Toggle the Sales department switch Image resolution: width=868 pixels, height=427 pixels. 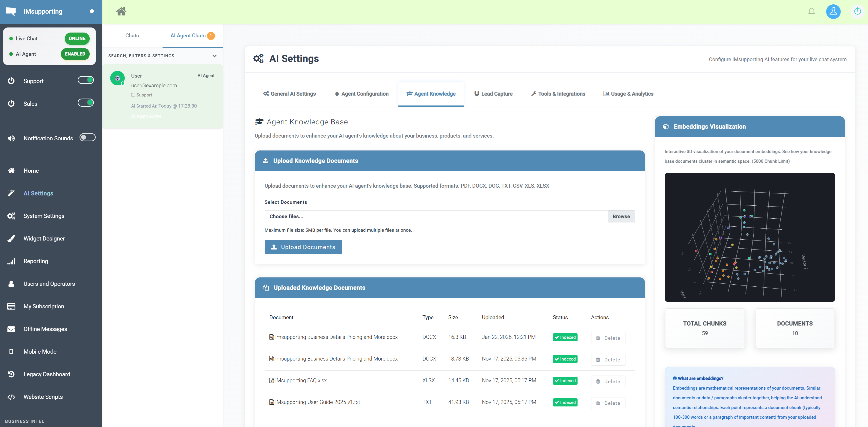pyautogui.click(x=86, y=102)
